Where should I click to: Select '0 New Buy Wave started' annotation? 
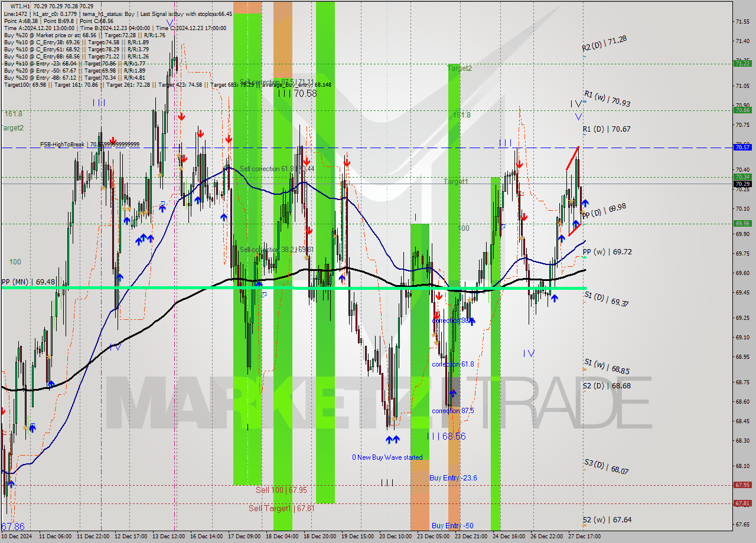387,457
